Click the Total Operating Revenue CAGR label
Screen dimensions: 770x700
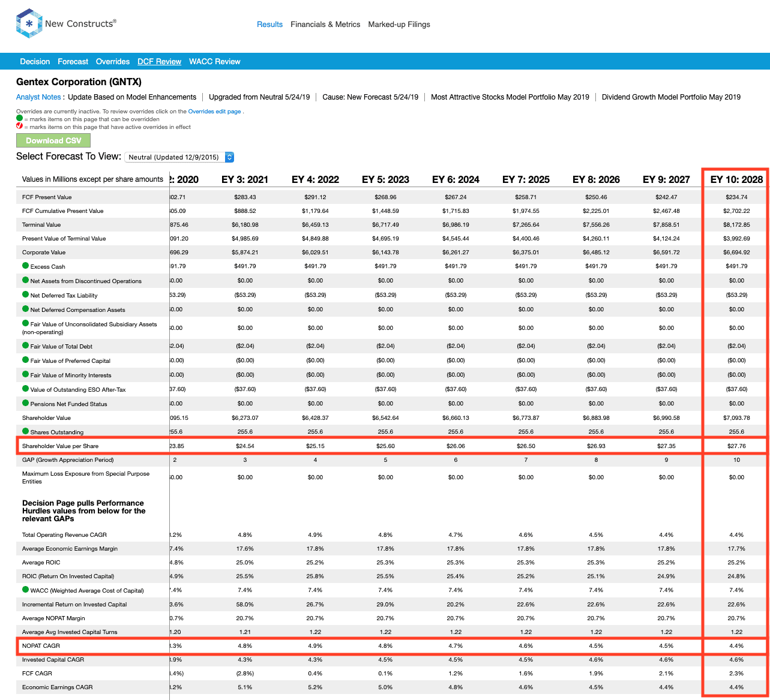click(x=64, y=535)
